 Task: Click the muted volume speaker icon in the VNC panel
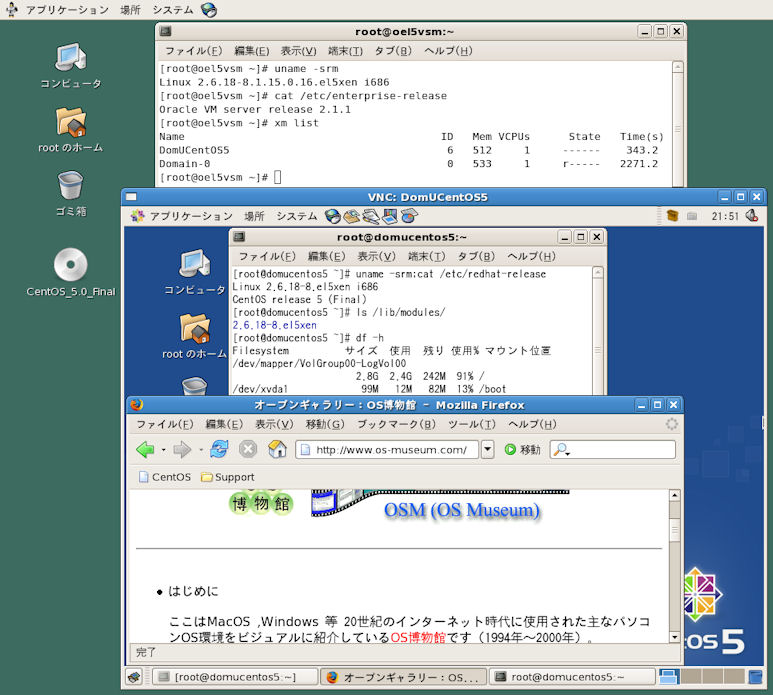coord(752,215)
